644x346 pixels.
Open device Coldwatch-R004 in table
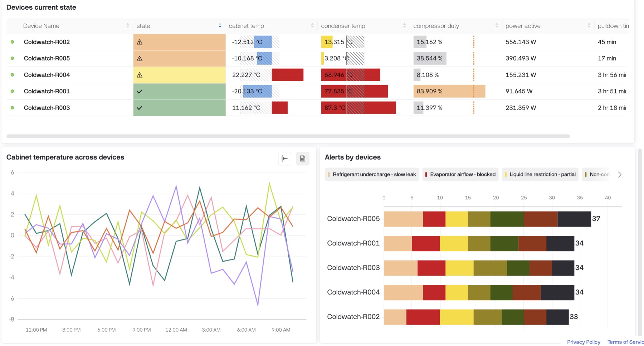coord(47,75)
